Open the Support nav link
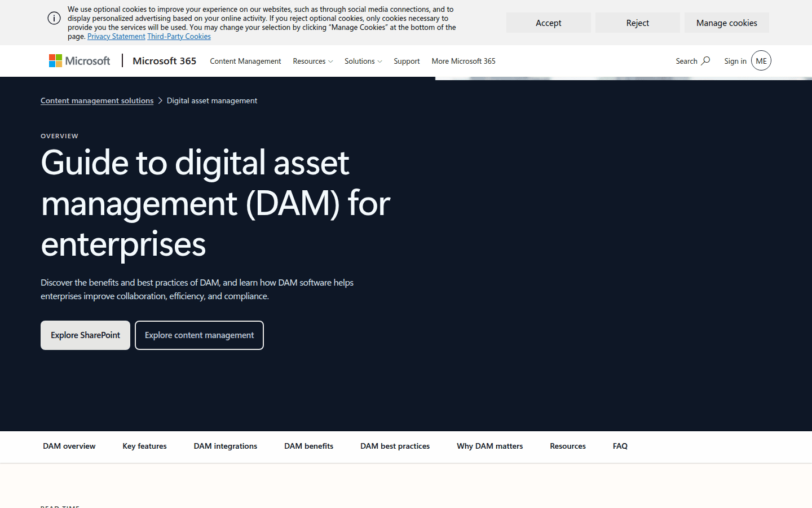This screenshot has height=508, width=812. pyautogui.click(x=407, y=61)
